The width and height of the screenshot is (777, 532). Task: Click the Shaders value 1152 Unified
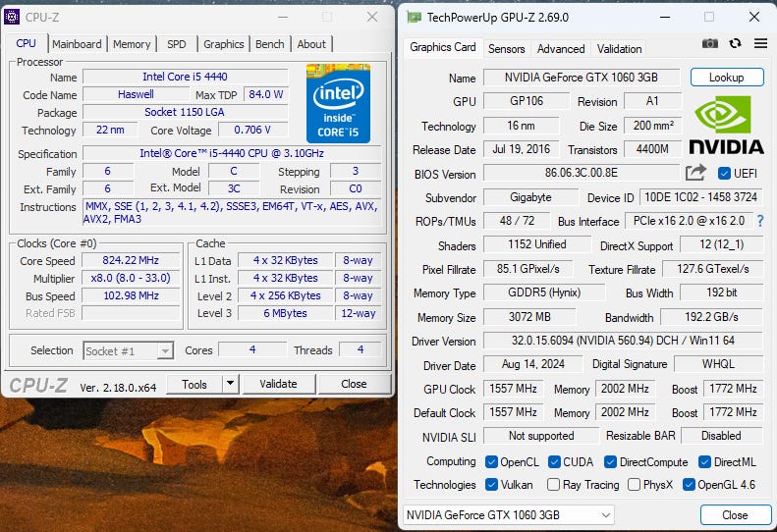pos(537,244)
